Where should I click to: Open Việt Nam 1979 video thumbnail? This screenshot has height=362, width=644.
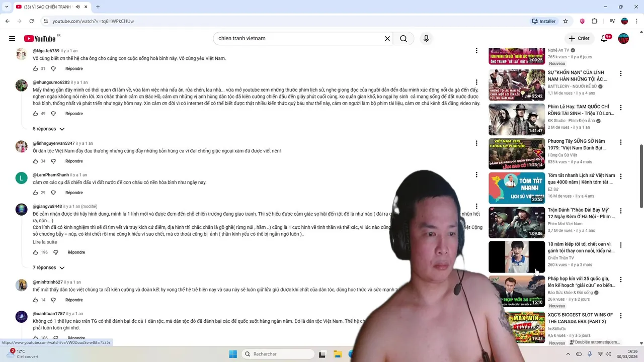click(517, 154)
